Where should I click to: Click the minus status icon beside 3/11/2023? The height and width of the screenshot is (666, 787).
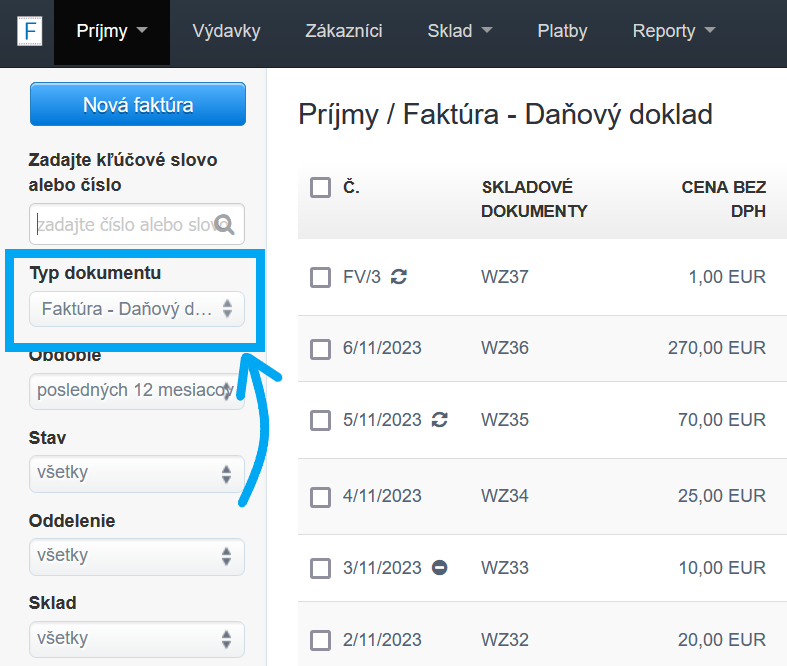point(439,568)
